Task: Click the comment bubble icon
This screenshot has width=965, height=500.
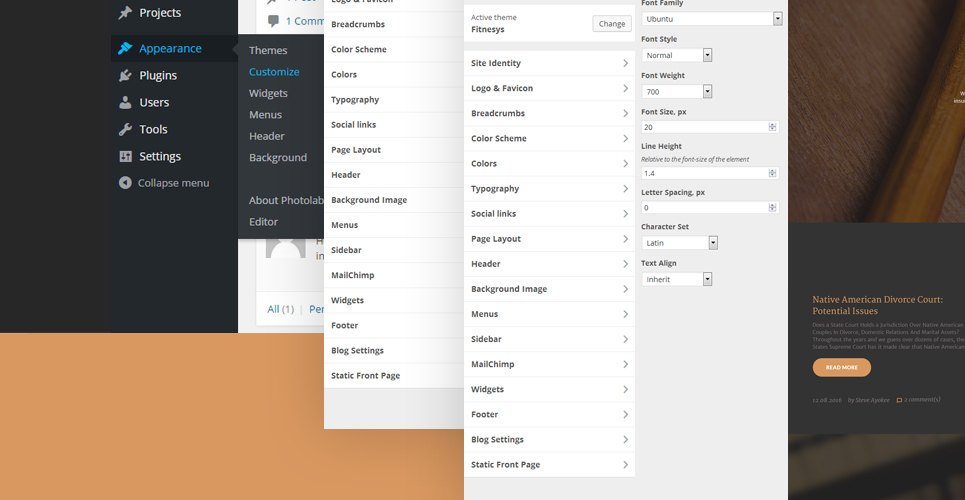Action: [x=273, y=21]
